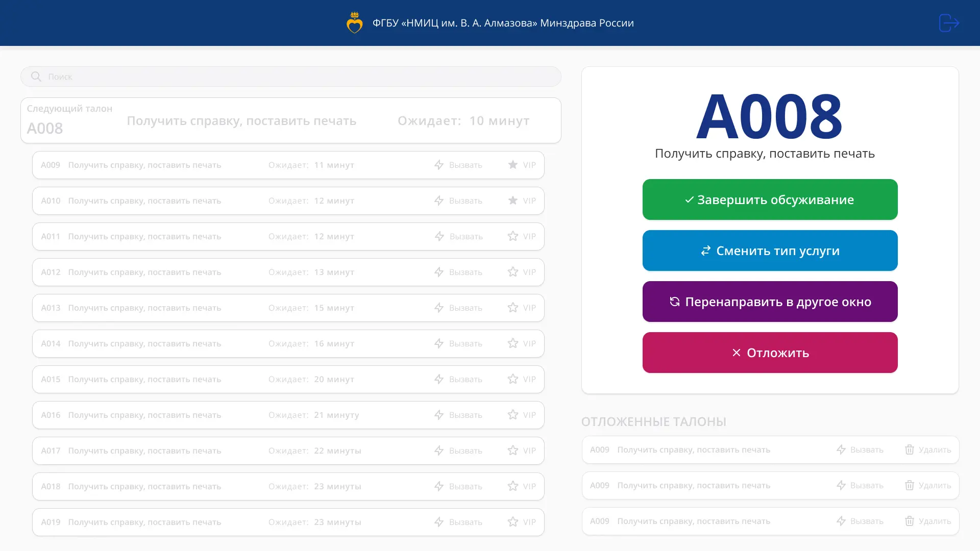
Task: Select the next ticket A008 card
Action: click(291, 120)
